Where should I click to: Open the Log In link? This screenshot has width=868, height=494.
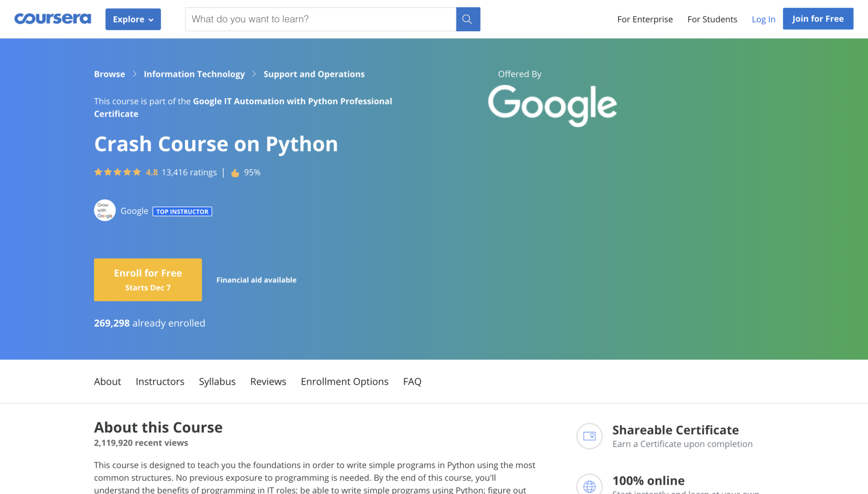coord(763,19)
